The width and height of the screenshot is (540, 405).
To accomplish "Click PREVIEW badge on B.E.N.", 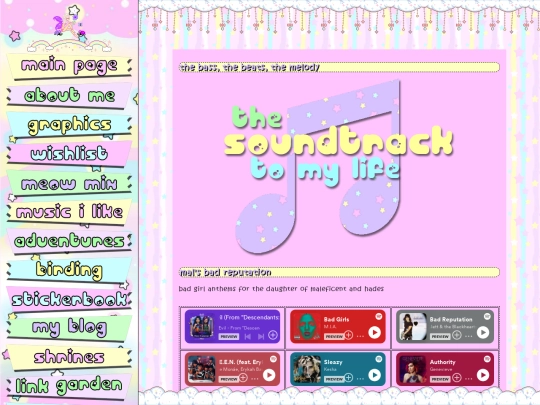I will (228, 379).
